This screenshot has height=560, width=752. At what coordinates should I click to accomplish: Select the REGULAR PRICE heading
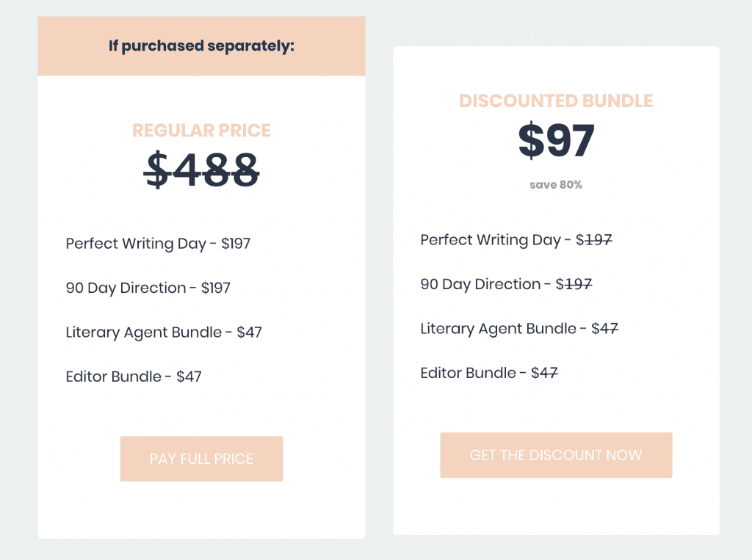[x=201, y=130]
